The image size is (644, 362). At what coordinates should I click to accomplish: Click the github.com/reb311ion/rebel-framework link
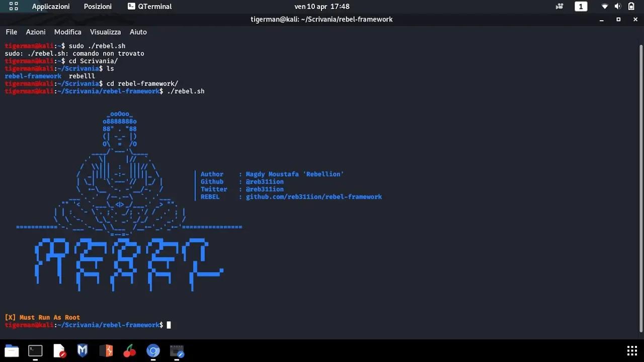[x=313, y=197]
